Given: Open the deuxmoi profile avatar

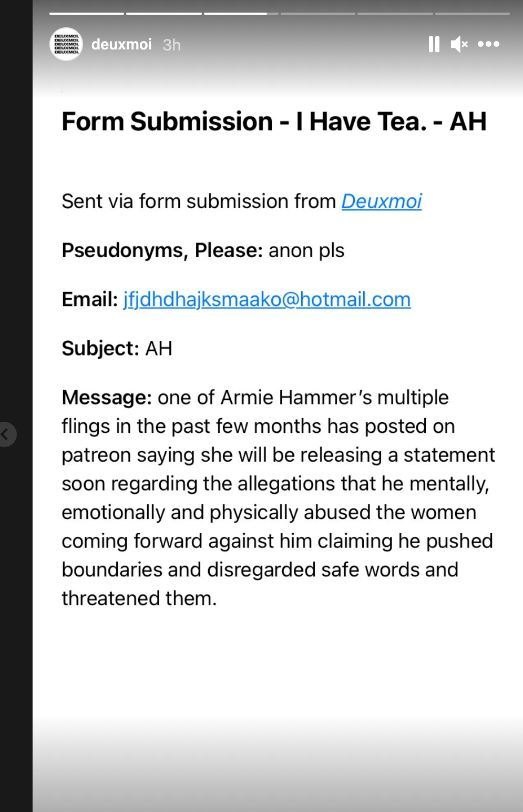Looking at the screenshot, I should pos(66,44).
